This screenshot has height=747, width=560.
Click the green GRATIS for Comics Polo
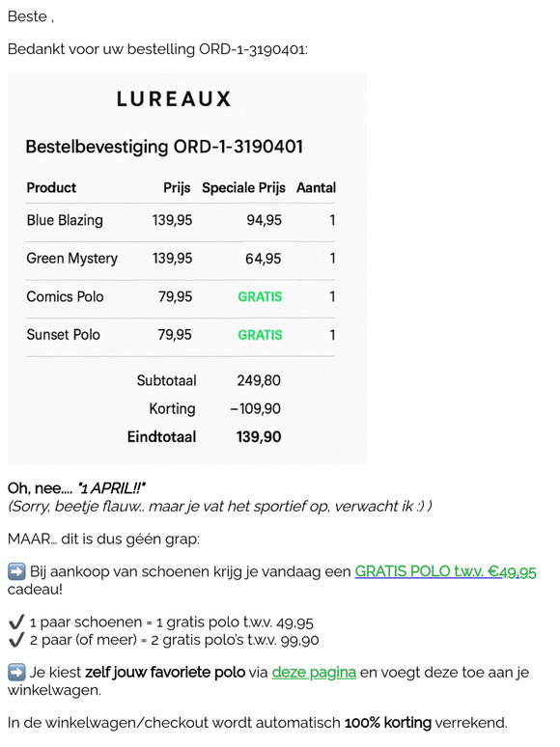click(260, 297)
